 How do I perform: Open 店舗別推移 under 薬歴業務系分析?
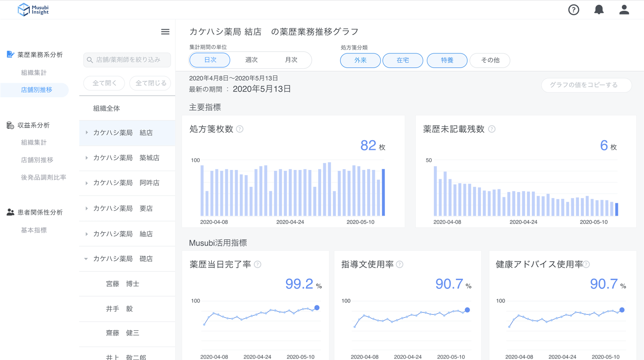click(x=37, y=90)
